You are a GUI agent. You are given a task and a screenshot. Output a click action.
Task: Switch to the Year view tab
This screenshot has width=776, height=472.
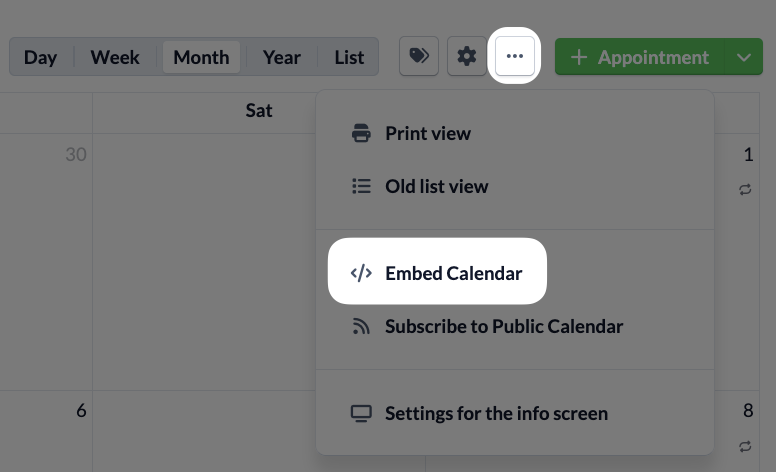(282, 57)
